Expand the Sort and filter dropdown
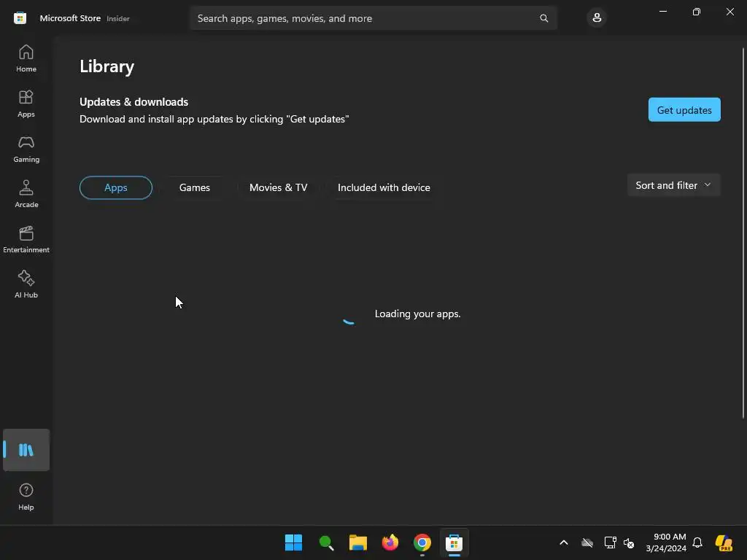Image resolution: width=747 pixels, height=560 pixels. pos(673,185)
